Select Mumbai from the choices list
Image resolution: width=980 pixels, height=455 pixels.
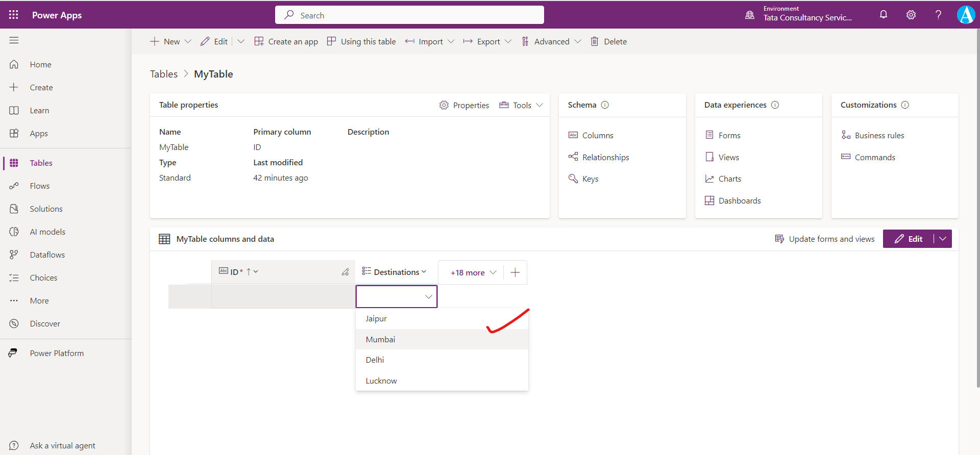pyautogui.click(x=380, y=339)
